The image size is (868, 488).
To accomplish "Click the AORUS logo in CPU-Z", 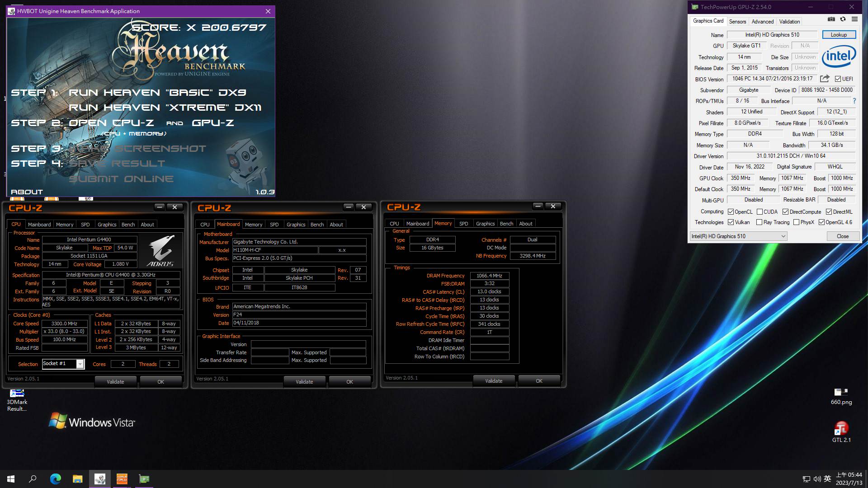I will tap(160, 251).
